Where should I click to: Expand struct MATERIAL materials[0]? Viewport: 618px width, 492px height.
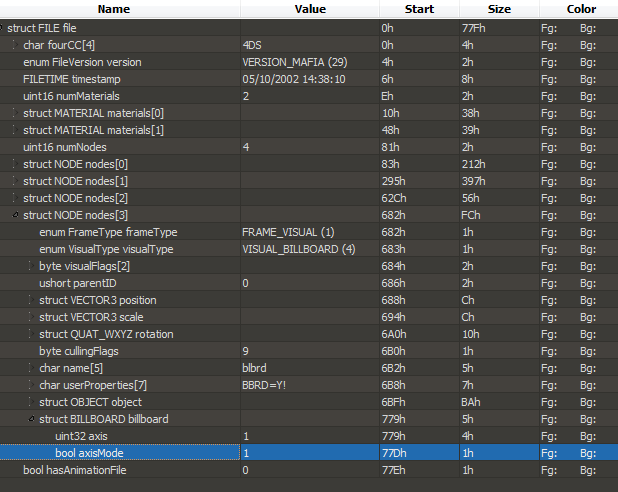(15, 113)
